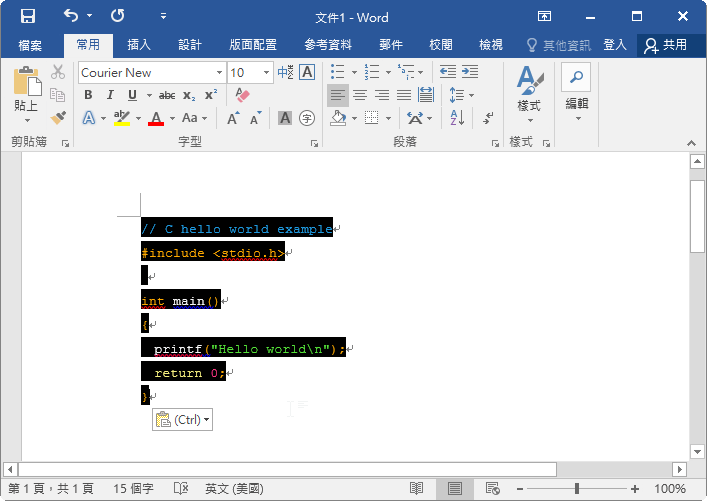Screen dimensions: 707x501
Task: Select the Format Painter brush
Action: point(58,118)
